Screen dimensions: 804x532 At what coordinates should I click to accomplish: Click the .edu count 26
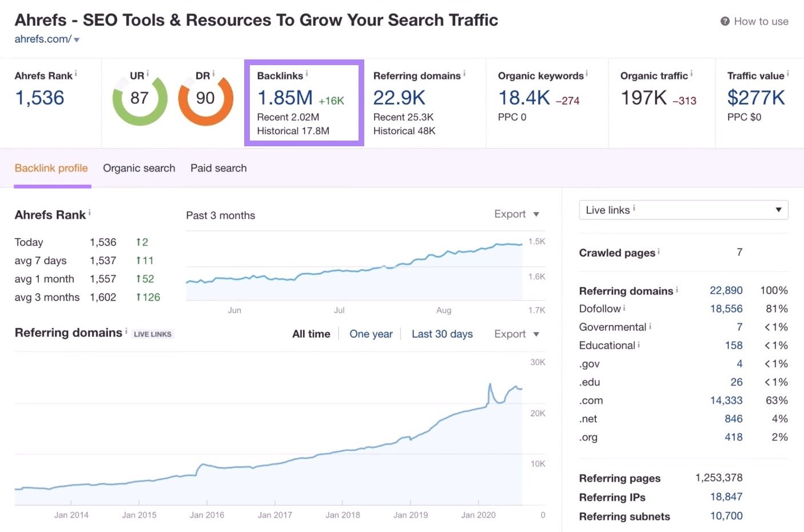point(737,382)
